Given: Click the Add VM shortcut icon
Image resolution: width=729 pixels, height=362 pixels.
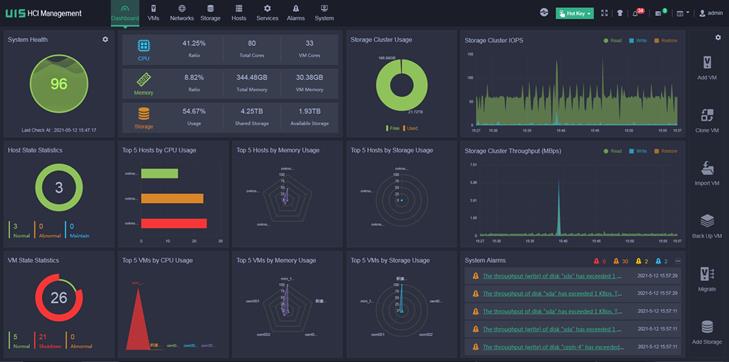Looking at the screenshot, I should coord(707,63).
